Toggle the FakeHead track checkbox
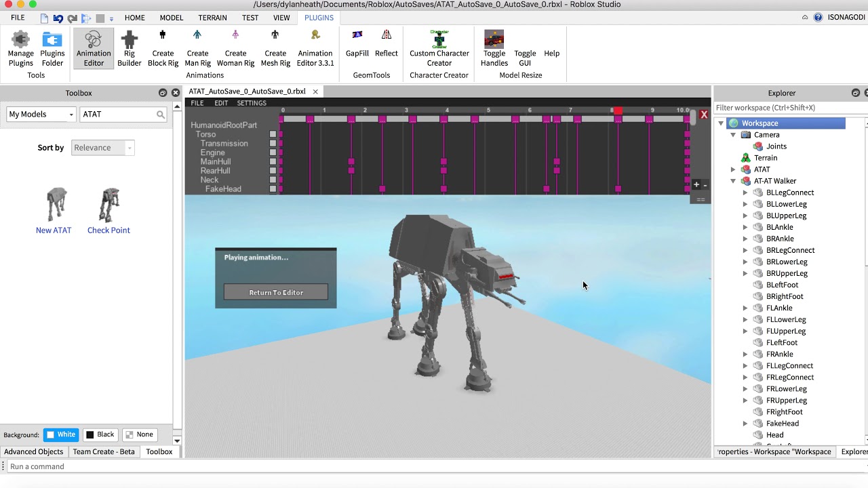This screenshot has height=488, width=868. 273,189
